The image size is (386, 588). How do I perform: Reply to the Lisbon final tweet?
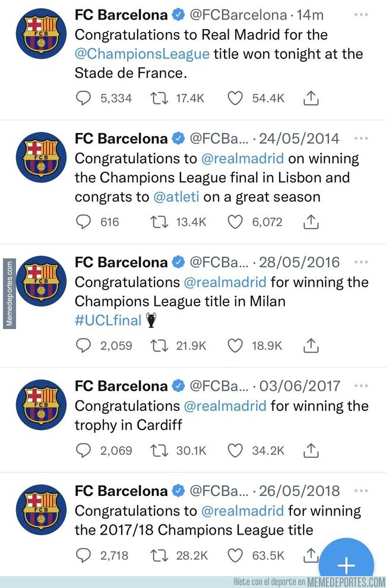coord(83,222)
